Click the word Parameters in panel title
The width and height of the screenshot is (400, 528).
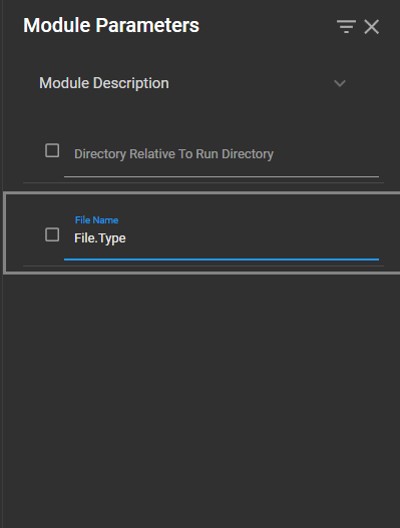(x=148, y=25)
